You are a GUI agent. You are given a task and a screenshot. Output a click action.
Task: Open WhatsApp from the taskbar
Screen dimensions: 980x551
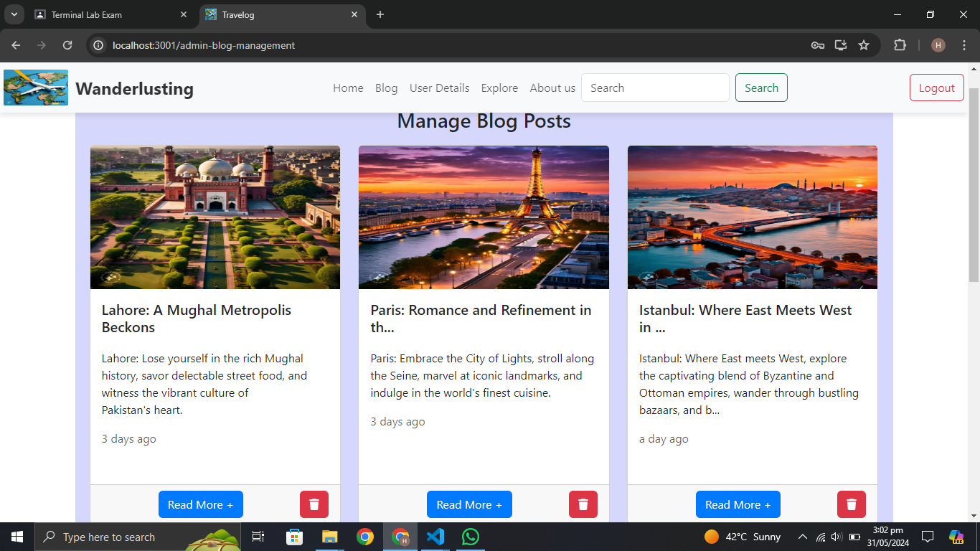(x=471, y=537)
